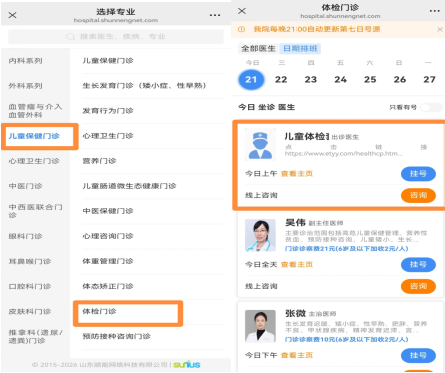Select 儿童保健门诊 in left category list

[34, 136]
